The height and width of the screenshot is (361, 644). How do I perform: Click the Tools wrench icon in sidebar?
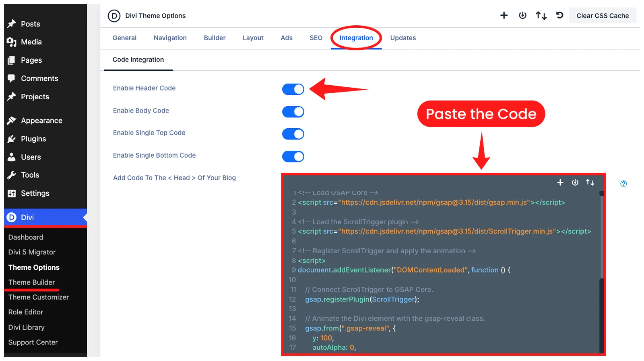tap(12, 175)
